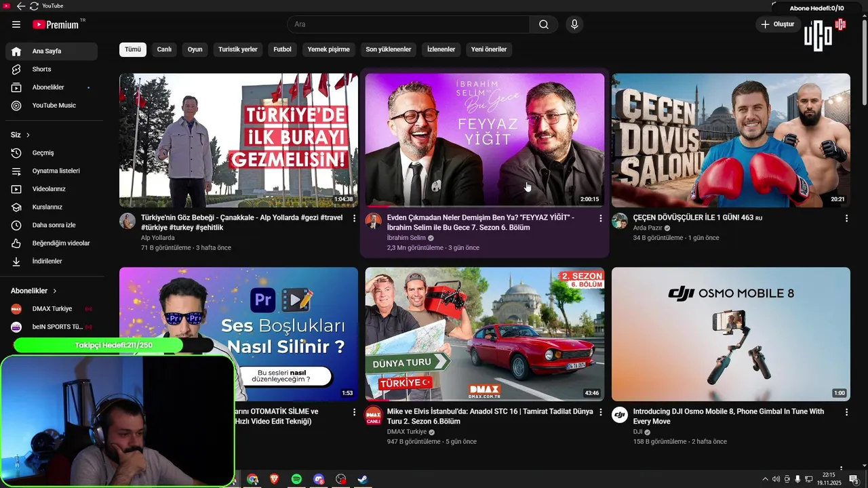
Task: Open Kurslarınız in sidebar
Action: point(52,207)
